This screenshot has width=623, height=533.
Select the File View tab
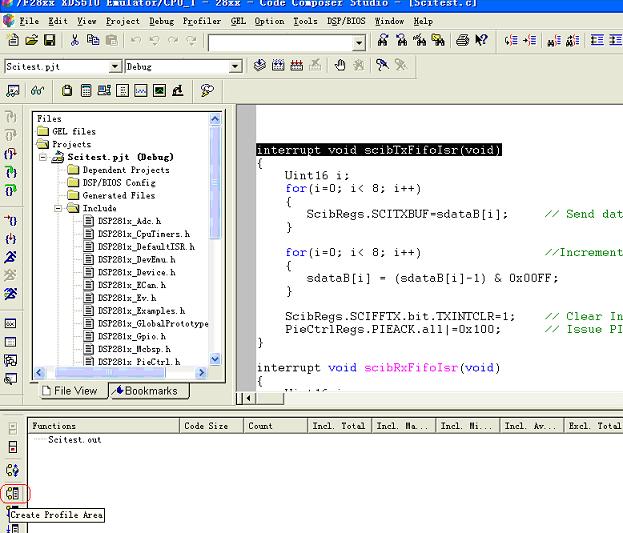tap(68, 391)
